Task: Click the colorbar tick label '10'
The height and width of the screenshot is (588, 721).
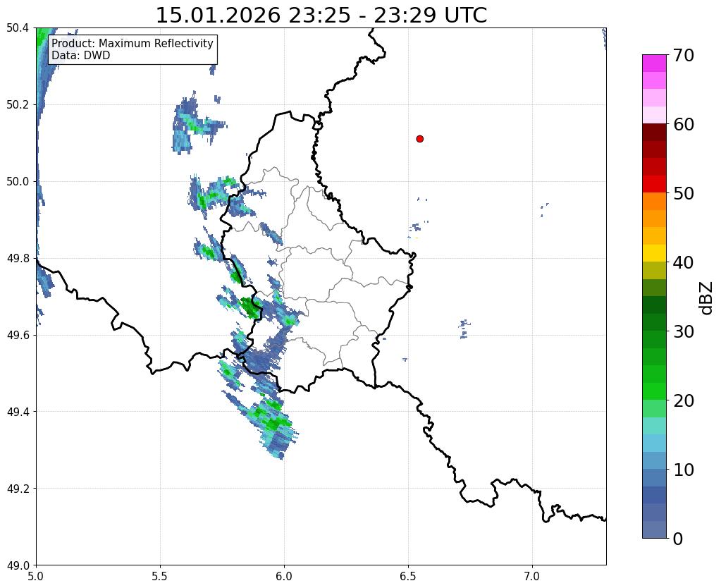Action: pyautogui.click(x=683, y=470)
